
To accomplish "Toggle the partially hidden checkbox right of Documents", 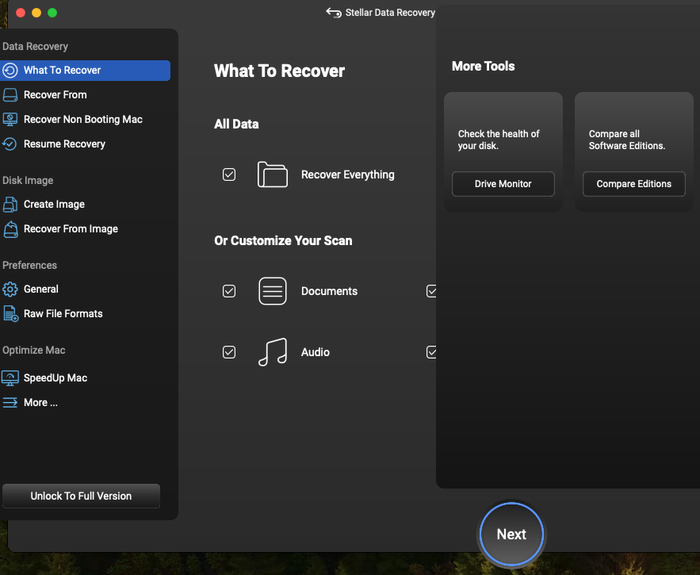I will coord(431,291).
